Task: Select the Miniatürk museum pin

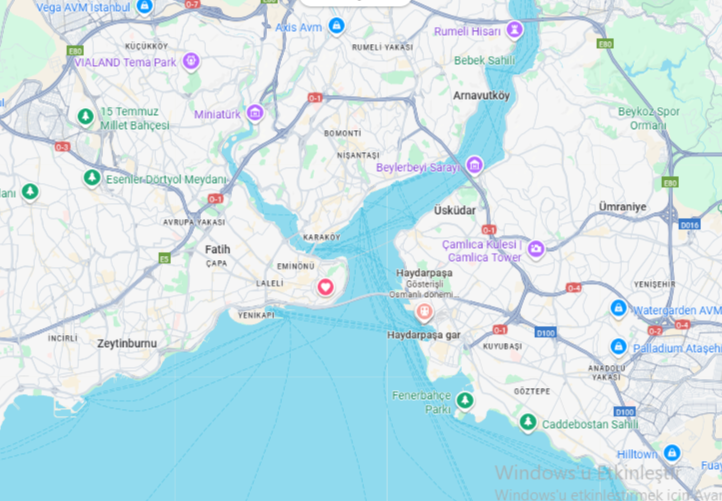Action: coord(255,112)
